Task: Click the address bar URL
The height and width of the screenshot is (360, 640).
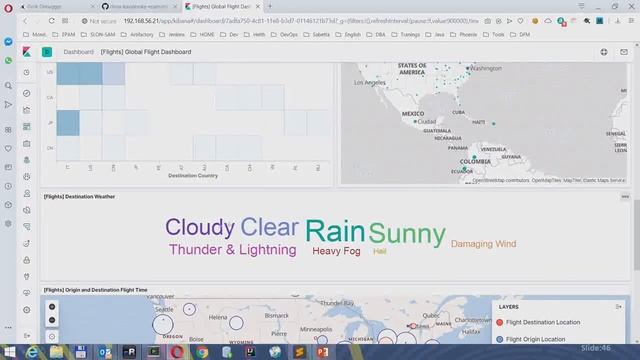Action: click(301, 21)
